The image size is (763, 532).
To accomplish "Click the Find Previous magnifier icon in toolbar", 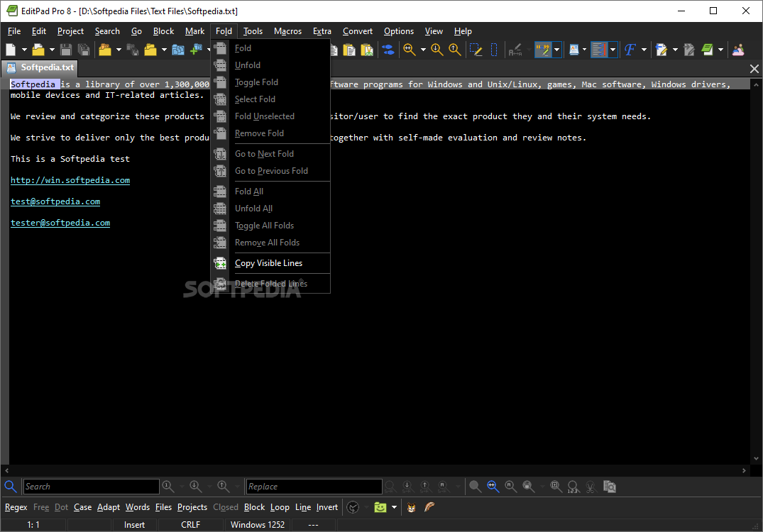I will point(455,50).
